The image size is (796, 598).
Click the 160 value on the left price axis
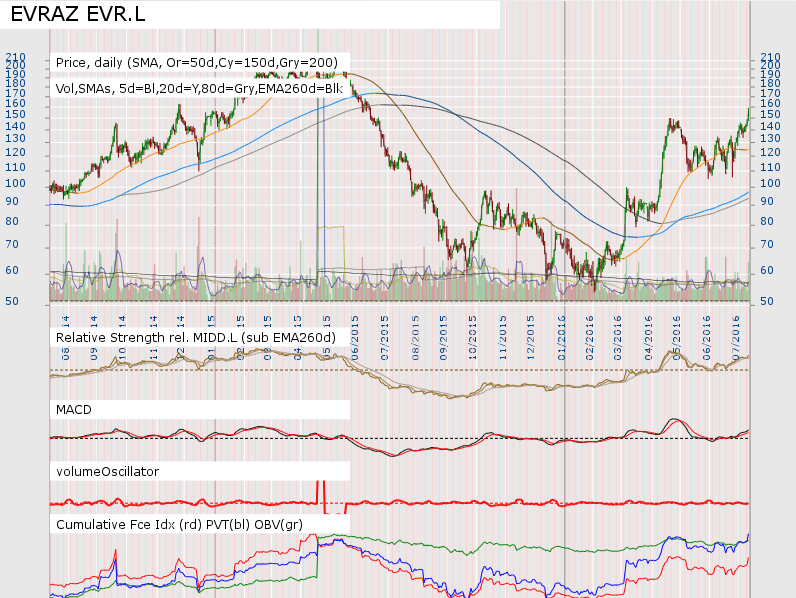15,103
